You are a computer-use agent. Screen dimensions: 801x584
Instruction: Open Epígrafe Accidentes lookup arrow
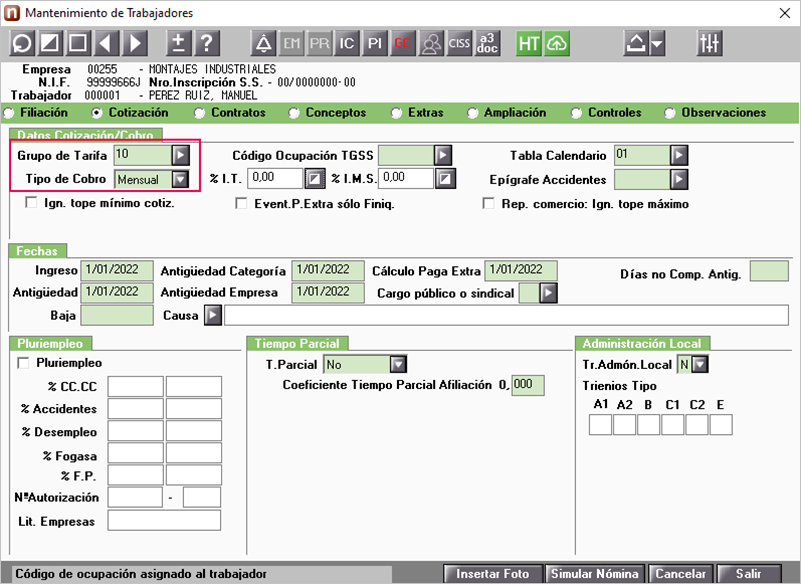click(679, 179)
